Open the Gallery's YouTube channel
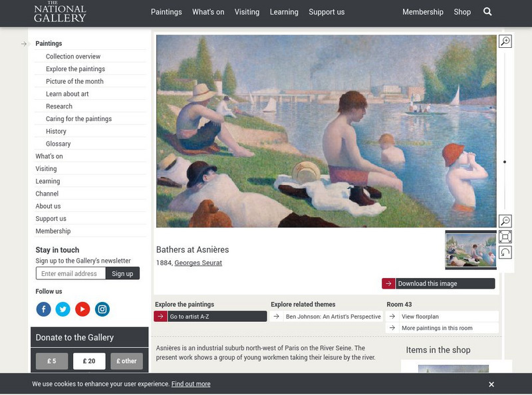Viewport: 532px width, 395px height. (x=82, y=309)
